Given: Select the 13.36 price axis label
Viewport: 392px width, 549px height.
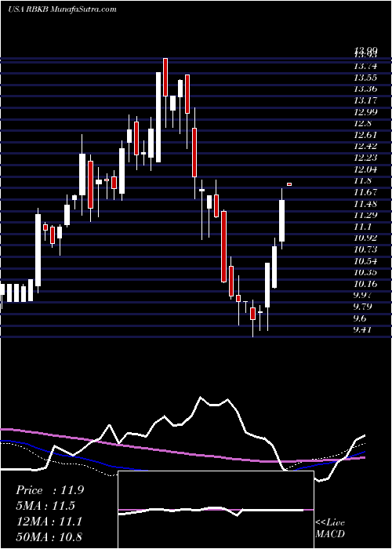Looking at the screenshot, I should click(x=366, y=89).
